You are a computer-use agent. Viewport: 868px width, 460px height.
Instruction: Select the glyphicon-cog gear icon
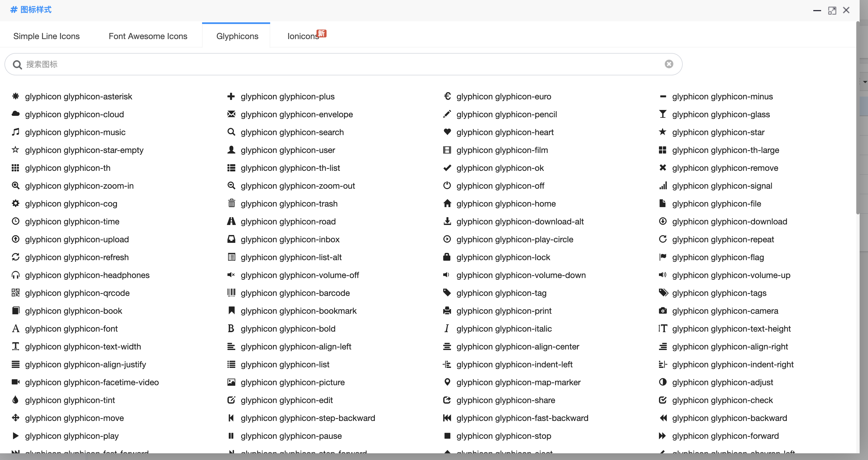click(x=16, y=203)
